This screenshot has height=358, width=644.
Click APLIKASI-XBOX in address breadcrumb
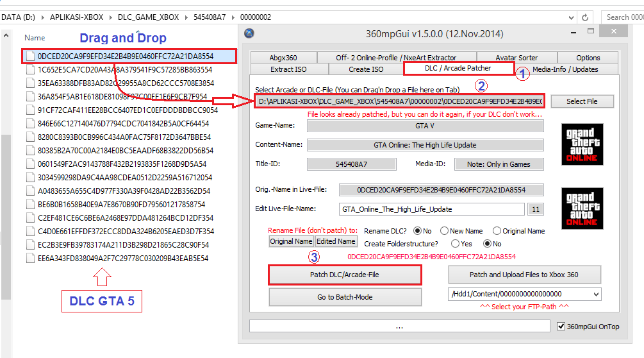77,17
